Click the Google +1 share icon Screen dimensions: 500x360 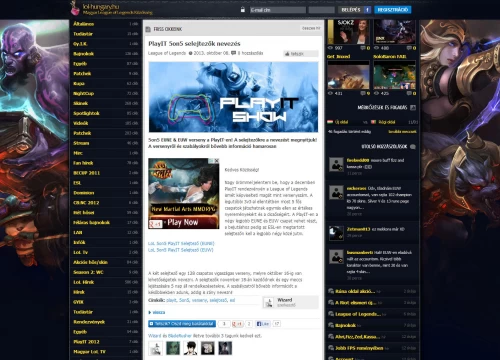[x=237, y=324]
